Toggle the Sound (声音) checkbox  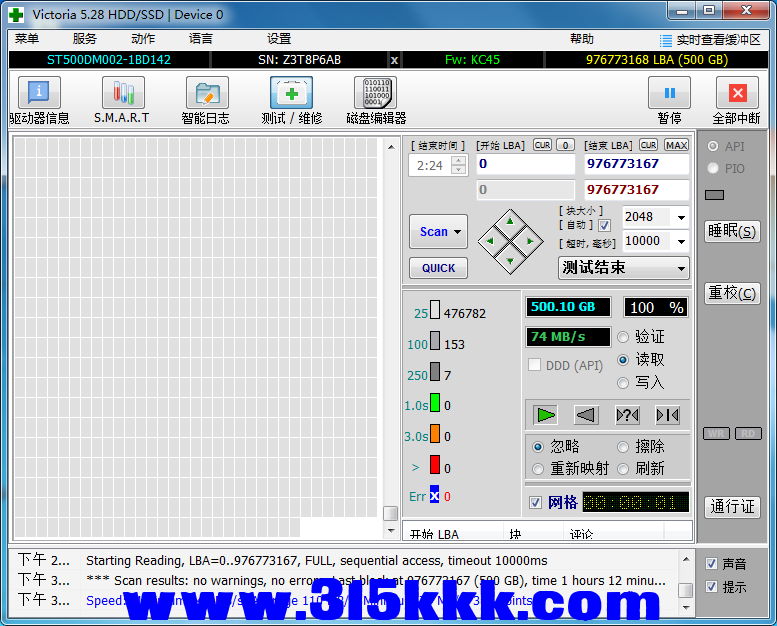pos(711,564)
